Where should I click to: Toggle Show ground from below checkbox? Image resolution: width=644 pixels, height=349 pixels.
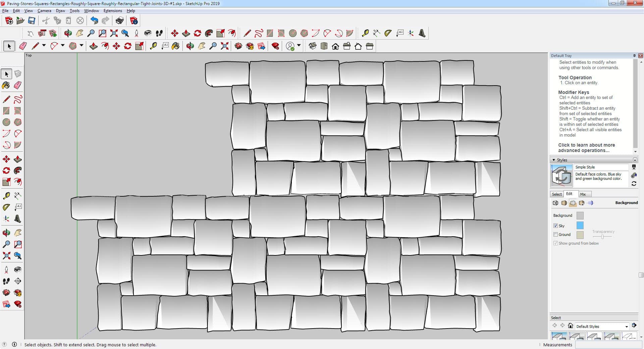click(x=555, y=243)
